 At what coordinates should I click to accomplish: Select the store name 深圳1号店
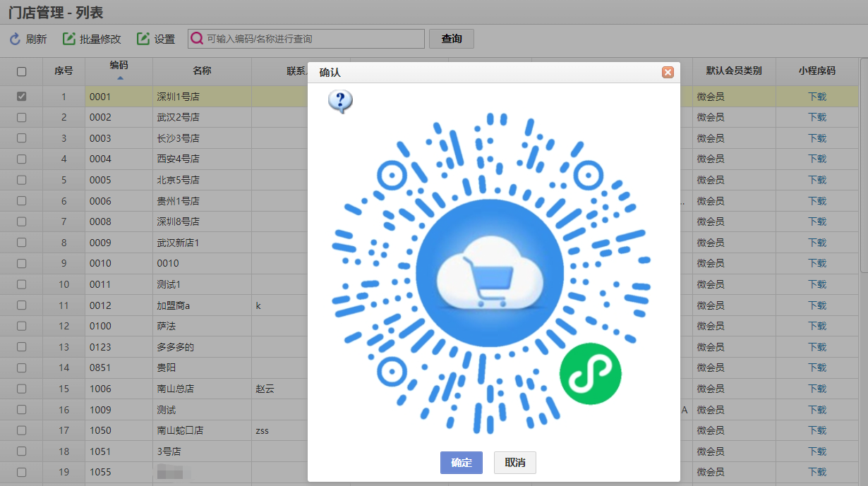tap(178, 97)
